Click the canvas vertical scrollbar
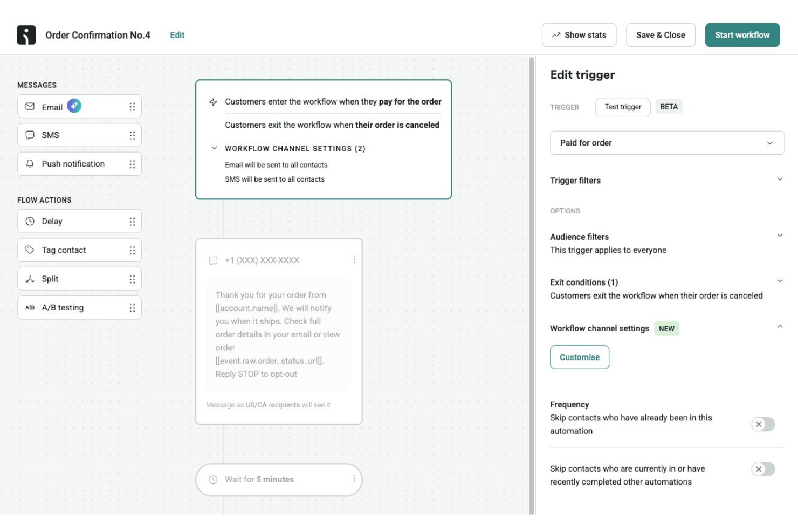The height and width of the screenshot is (532, 798). 532,285
